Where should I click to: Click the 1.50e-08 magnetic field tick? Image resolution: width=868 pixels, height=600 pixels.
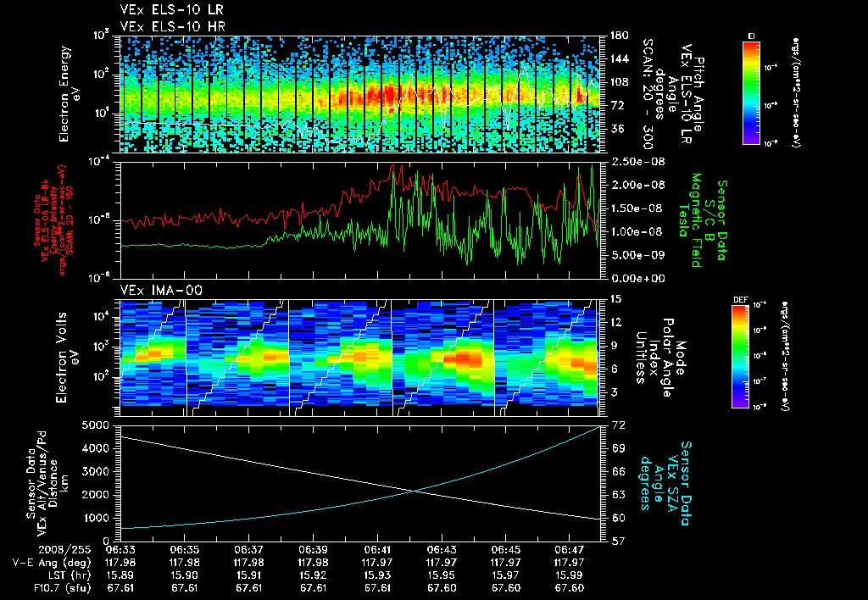(x=637, y=208)
